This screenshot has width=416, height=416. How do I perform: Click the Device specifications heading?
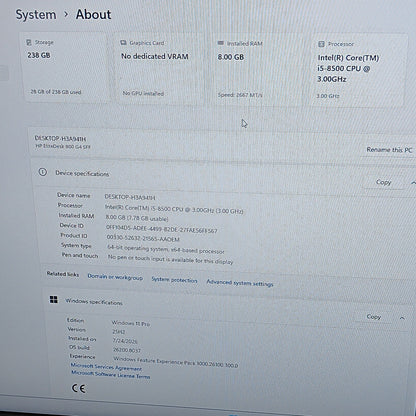coord(82,173)
